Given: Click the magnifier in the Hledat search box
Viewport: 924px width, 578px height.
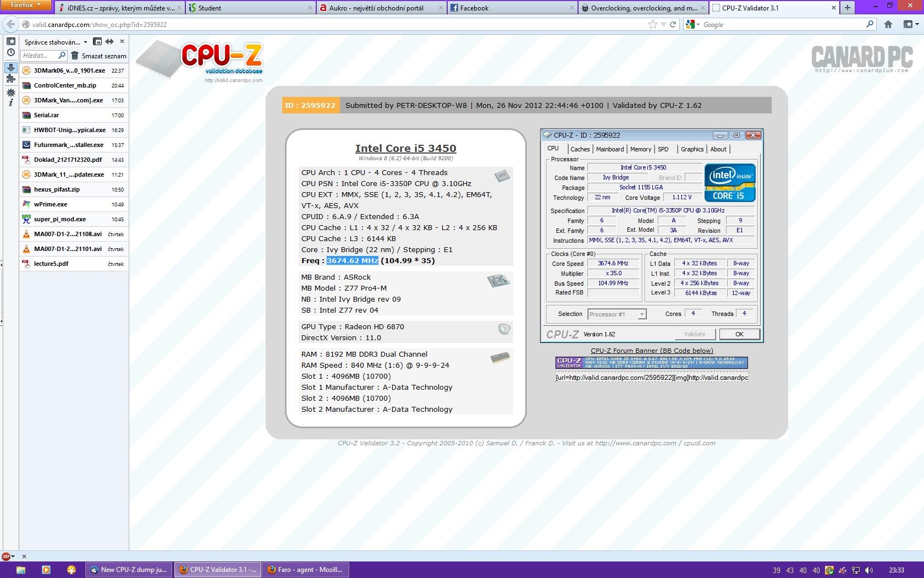Looking at the screenshot, I should tap(62, 56).
